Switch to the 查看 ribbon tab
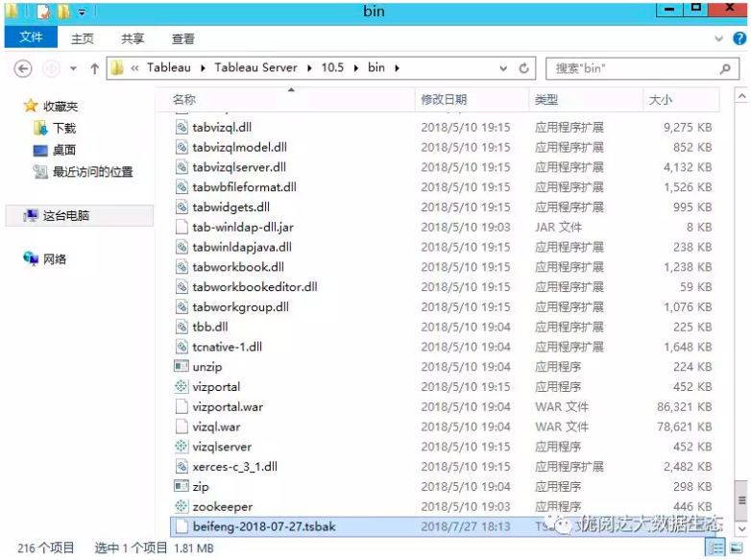751x560 pixels. (183, 38)
